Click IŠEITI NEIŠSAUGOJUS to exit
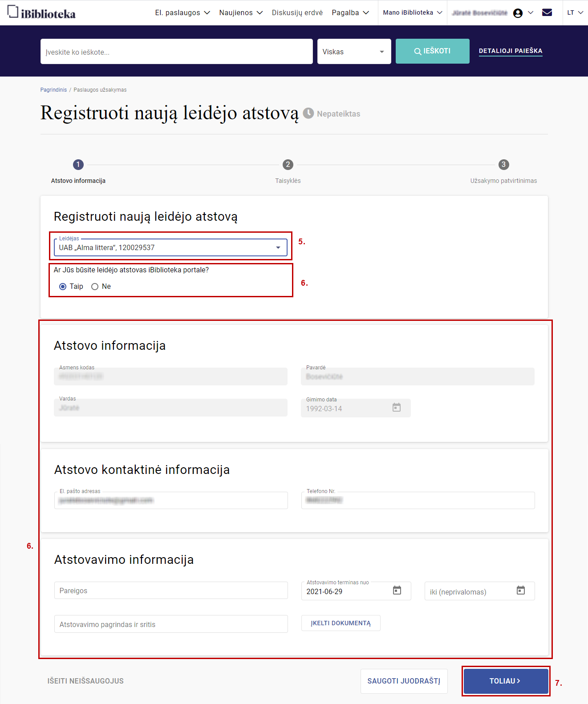Screen dimensions: 588x704 (x=85, y=681)
